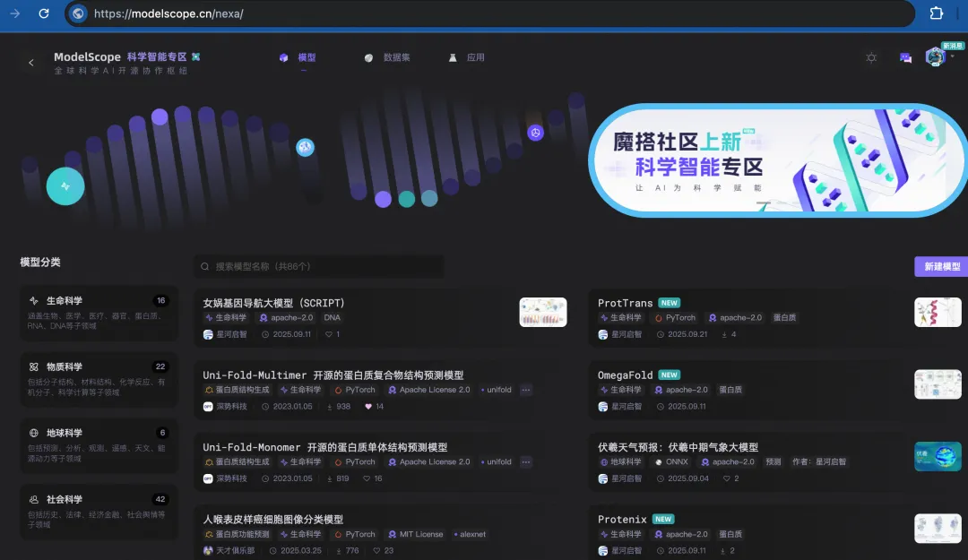
Task: Click alexnet tag on 人喉表皮样癌 card
Action: point(470,535)
